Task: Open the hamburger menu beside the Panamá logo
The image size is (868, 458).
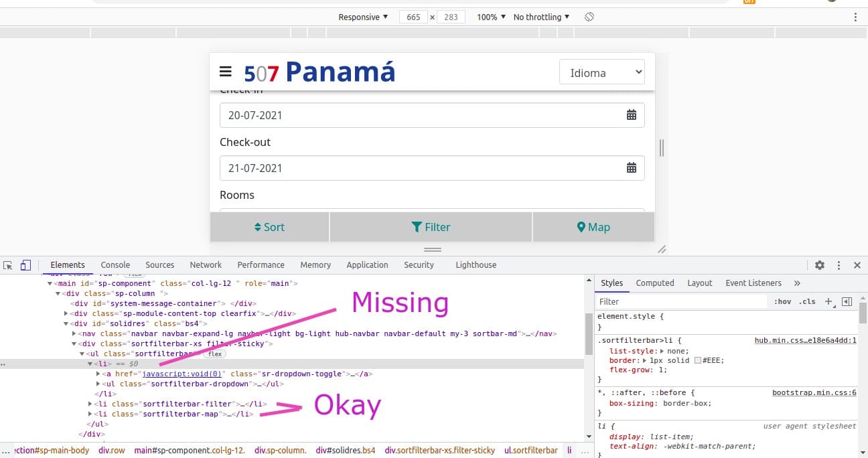Action: pos(226,72)
